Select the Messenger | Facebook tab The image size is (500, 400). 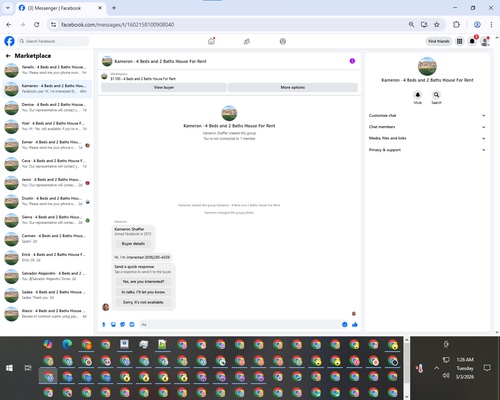60,8
